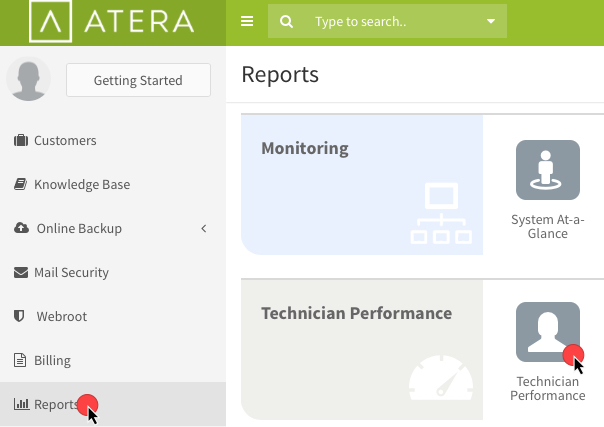Open Knowledge Base from the sidebar
The image size is (604, 427).
point(72,184)
